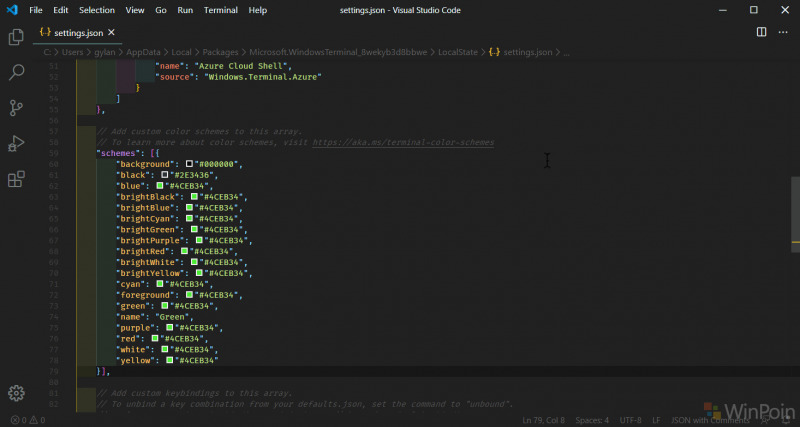Viewport: 800px width, 427px height.
Task: Click the color swatch for "yellow"
Action: point(169,360)
